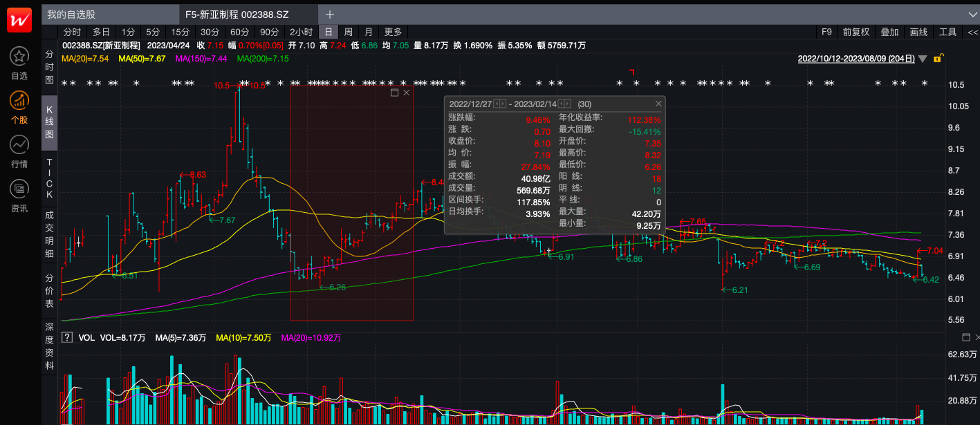The height and width of the screenshot is (425, 980).
Task: Open the 工具 tools menu
Action: [x=947, y=32]
